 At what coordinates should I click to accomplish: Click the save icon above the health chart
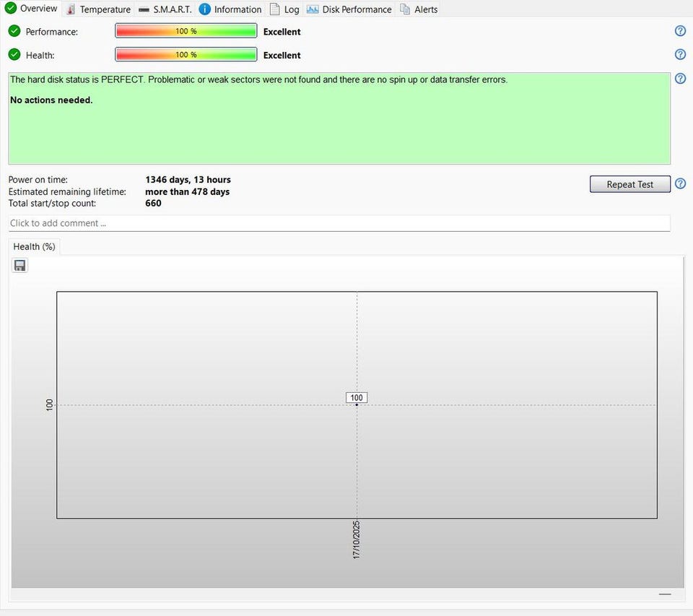[x=20, y=266]
